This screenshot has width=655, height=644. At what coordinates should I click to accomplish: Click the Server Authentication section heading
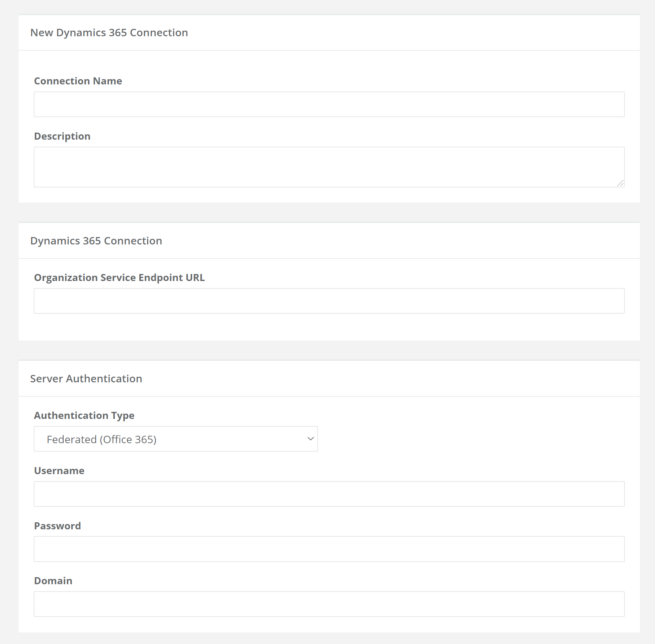click(86, 379)
